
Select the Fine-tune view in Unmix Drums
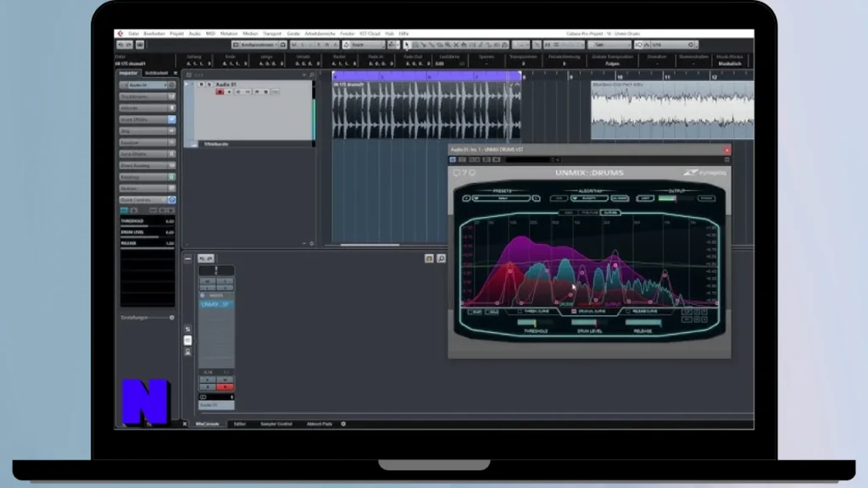coord(590,213)
